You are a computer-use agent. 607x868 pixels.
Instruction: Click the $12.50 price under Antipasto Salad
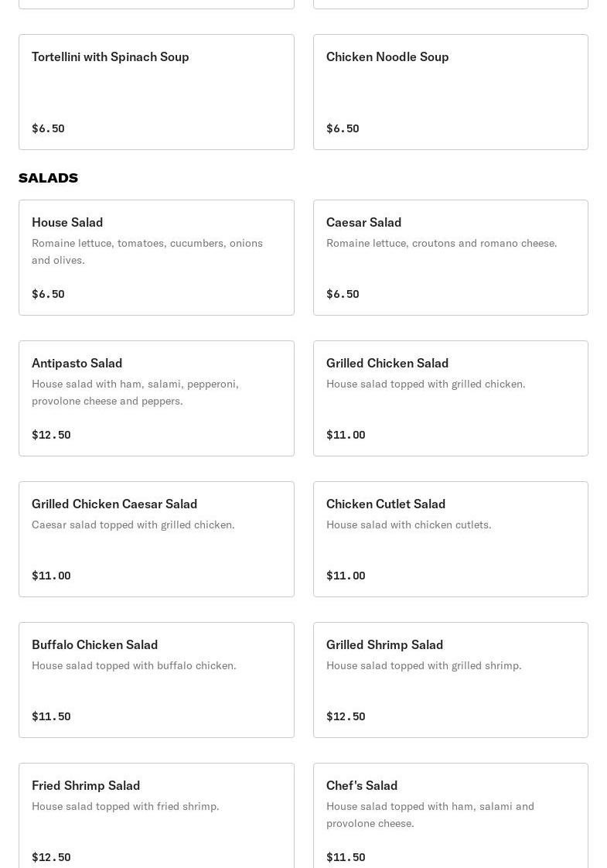51,435
